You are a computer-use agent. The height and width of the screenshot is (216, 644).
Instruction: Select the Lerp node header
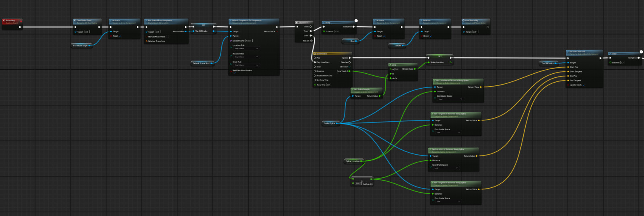coord(403,65)
